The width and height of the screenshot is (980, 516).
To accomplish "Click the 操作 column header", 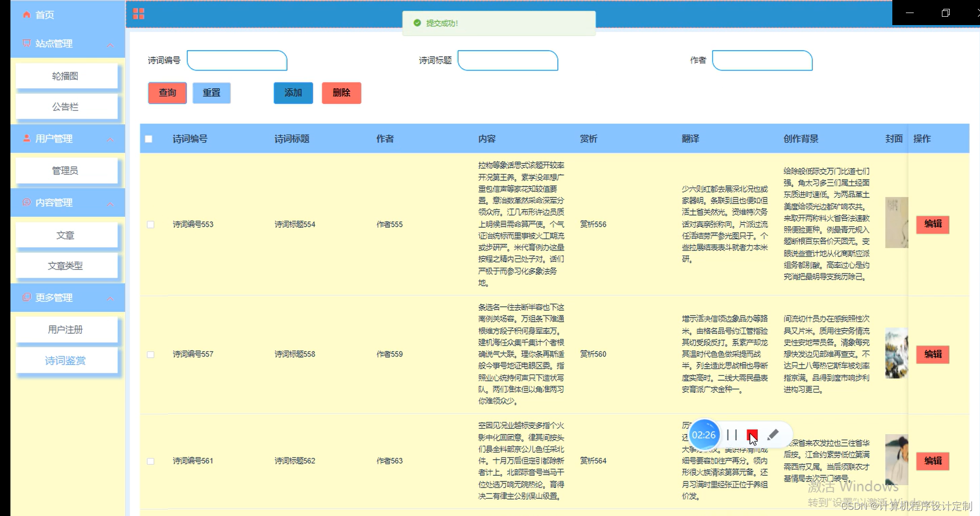I will [922, 139].
